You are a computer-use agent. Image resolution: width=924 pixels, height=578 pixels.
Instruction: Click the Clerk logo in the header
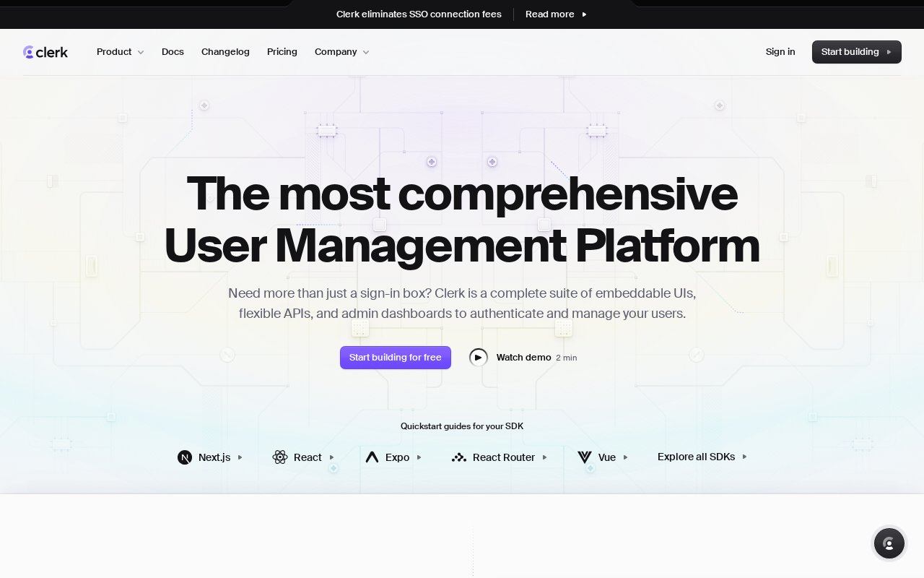(45, 52)
